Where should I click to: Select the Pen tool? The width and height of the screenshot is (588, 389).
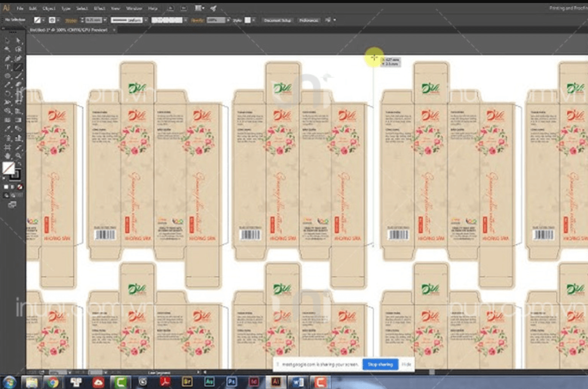coord(7,58)
